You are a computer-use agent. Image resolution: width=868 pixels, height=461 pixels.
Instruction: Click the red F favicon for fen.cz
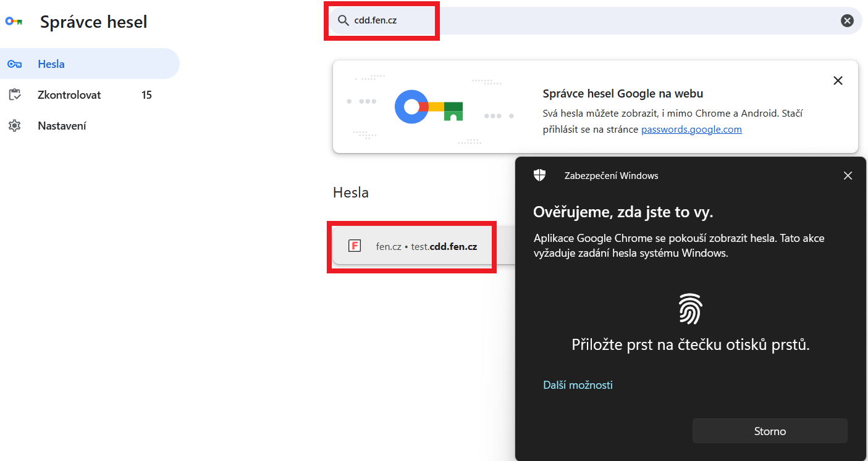tap(355, 246)
